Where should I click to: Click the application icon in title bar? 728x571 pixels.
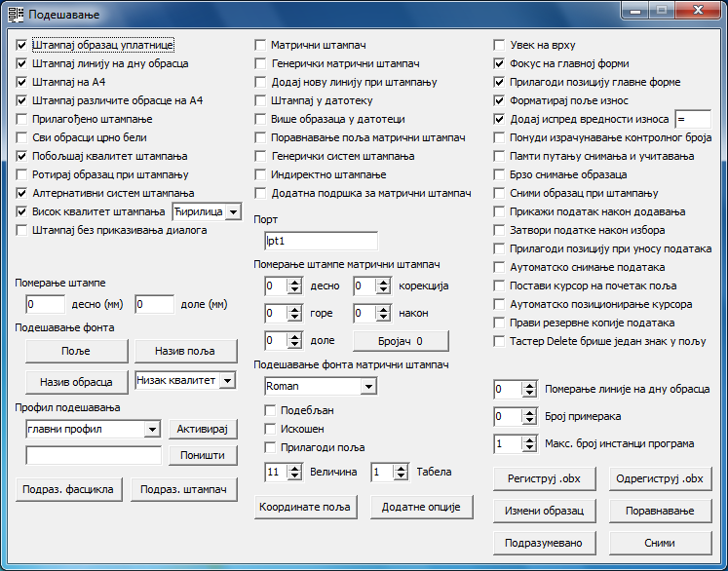(x=16, y=15)
